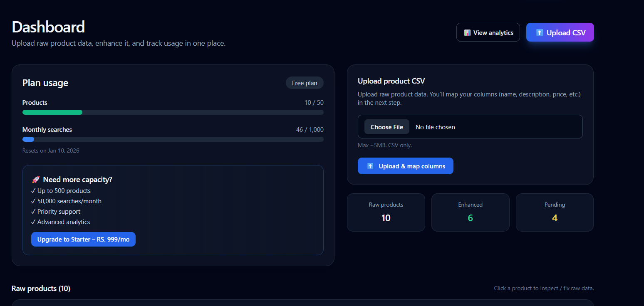Viewport: 644px width, 306px height.
Task: Click the upload icon on the Upload CSV button
Action: 540,32
